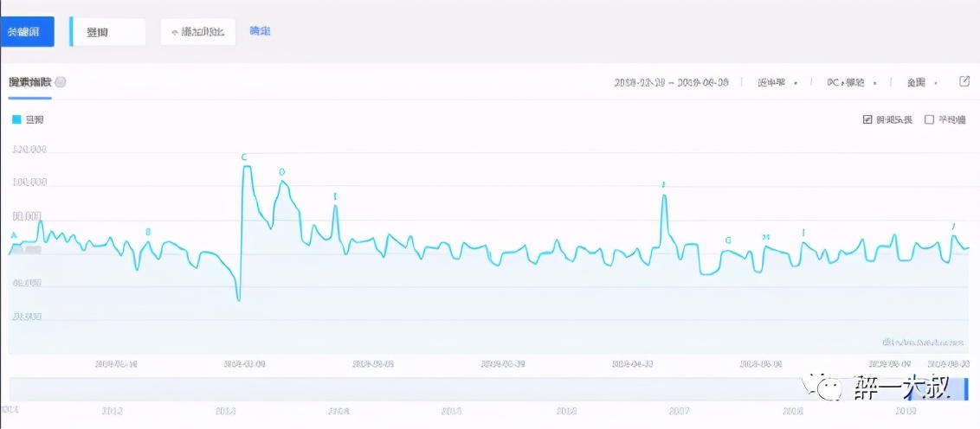
Task: Expand the time period dropdown
Action: [x=777, y=82]
